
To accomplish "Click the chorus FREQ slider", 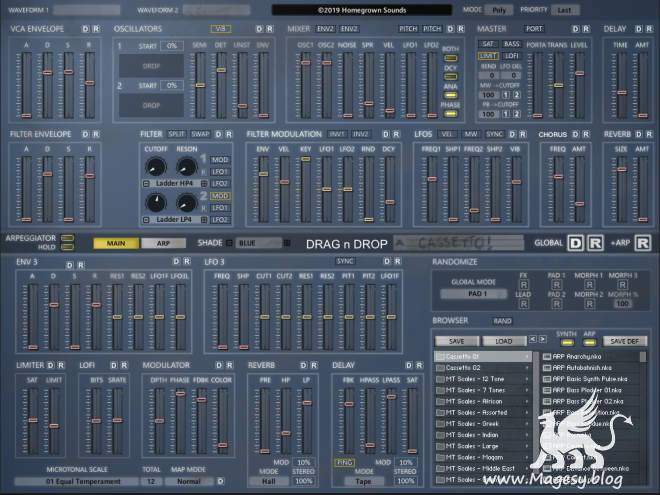I will [558, 189].
